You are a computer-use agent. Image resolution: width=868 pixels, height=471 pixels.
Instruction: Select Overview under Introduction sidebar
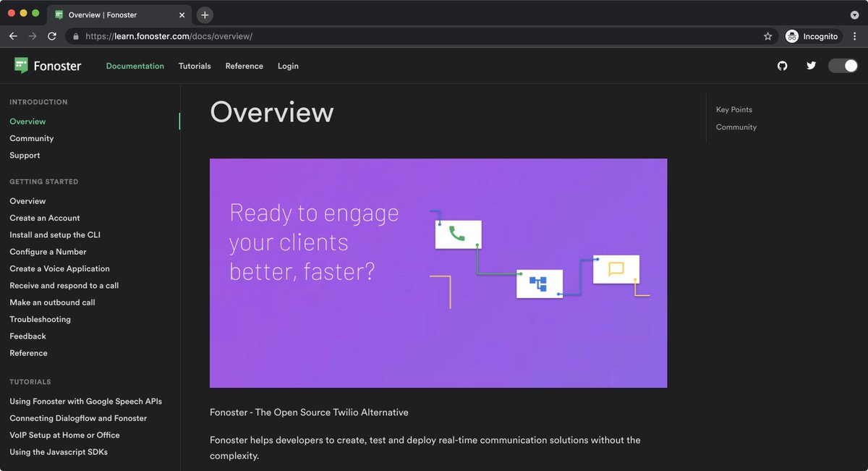pos(27,122)
